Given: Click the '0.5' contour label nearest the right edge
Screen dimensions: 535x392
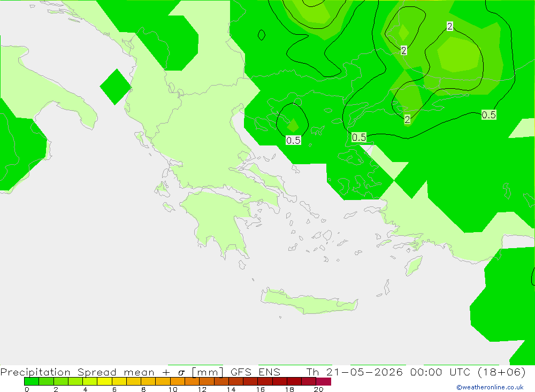Looking at the screenshot, I should (488, 115).
